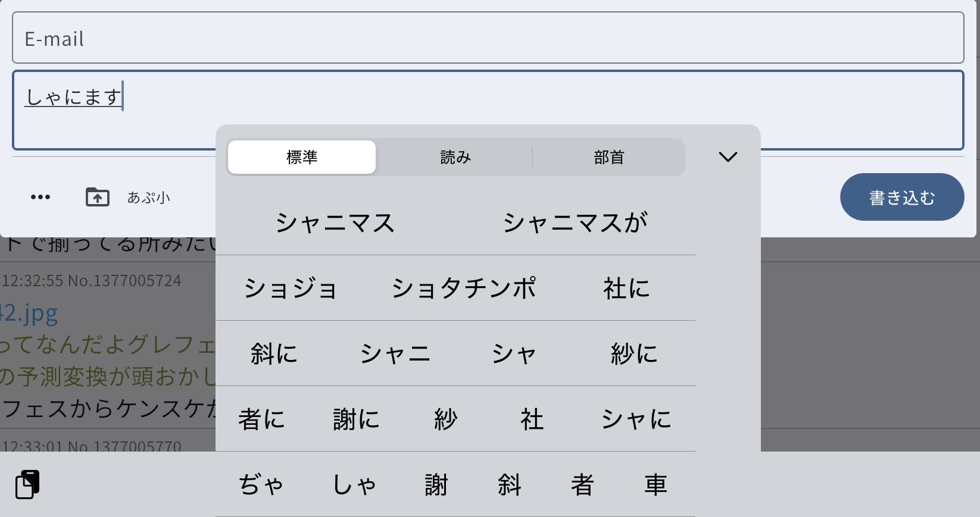This screenshot has width=980, height=517.
Task: Open the あぷ小 uploader link
Action: (149, 198)
